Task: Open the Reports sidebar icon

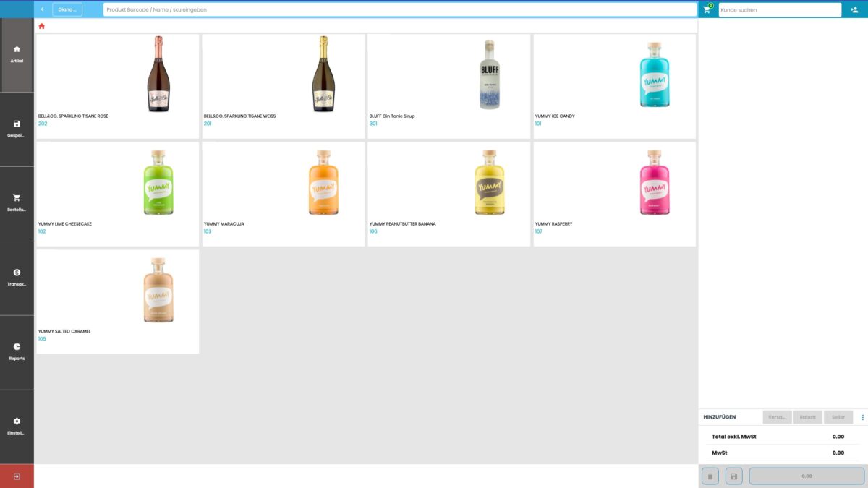Action: click(x=16, y=352)
